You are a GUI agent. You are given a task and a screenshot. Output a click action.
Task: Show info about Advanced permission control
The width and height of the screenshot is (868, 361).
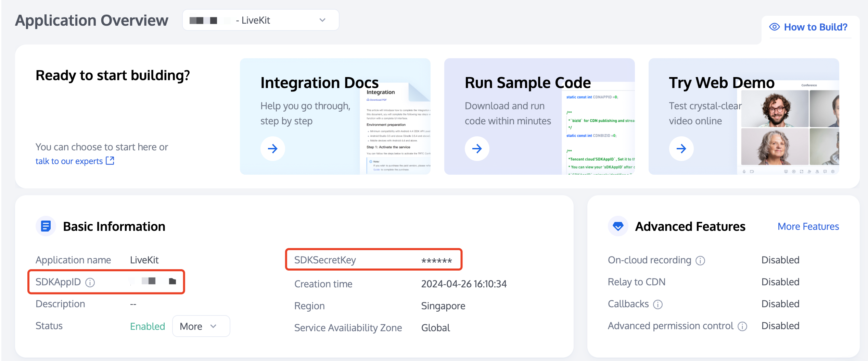pyautogui.click(x=742, y=326)
